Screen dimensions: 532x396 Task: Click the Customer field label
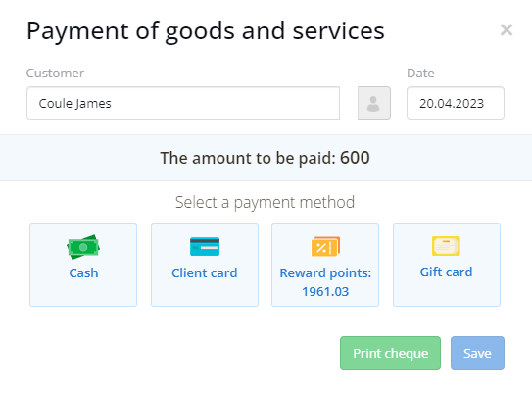coord(55,73)
